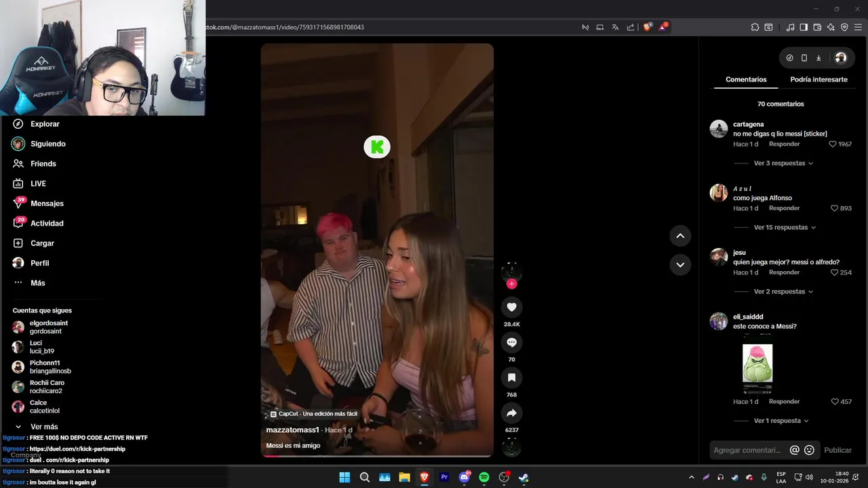Open Spotify from the taskbar

(484, 477)
